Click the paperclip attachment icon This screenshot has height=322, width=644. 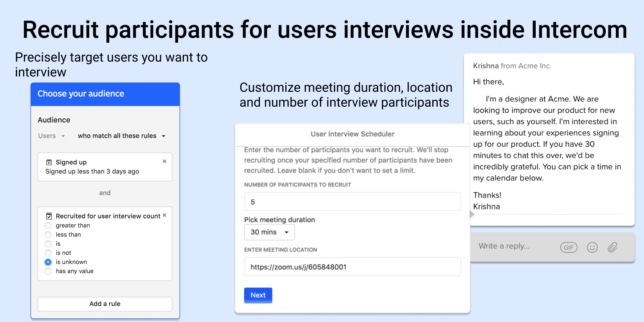[x=612, y=247]
